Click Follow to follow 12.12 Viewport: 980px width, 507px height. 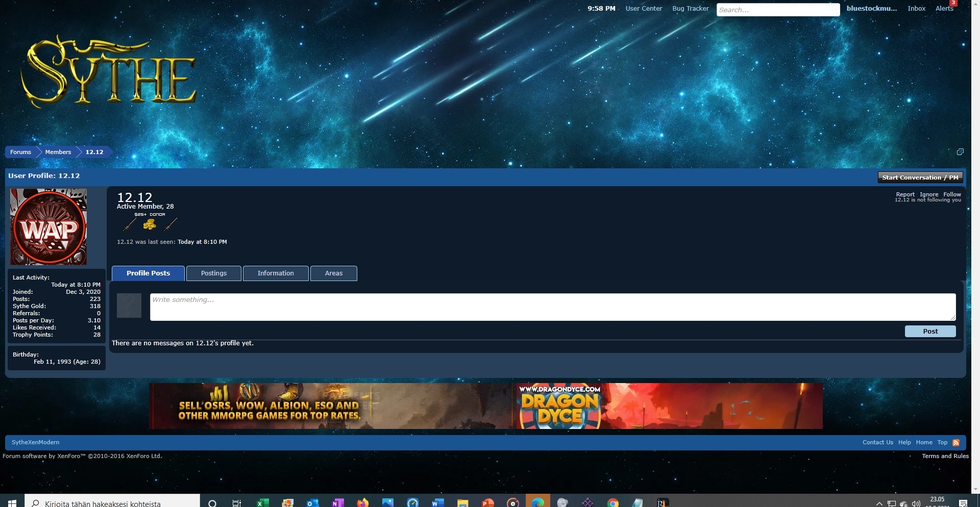point(952,194)
